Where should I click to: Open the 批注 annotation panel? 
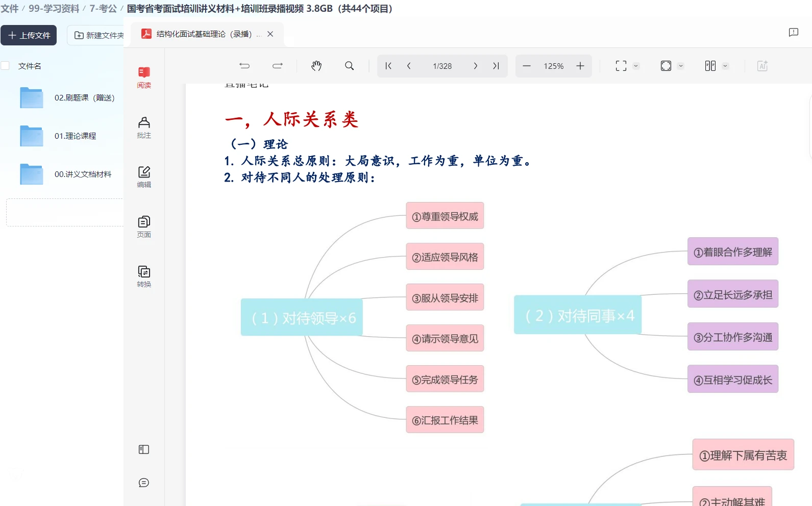click(144, 128)
